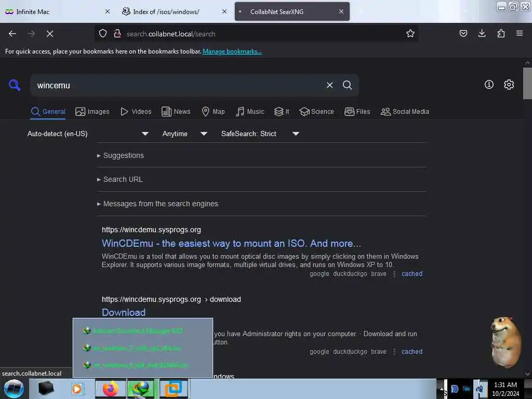The height and width of the screenshot is (399, 532).
Task: Open the Firefox hamburger menu
Action: (520, 34)
